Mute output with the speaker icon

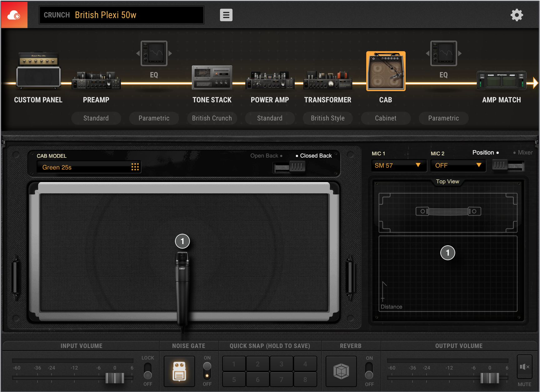[524, 367]
